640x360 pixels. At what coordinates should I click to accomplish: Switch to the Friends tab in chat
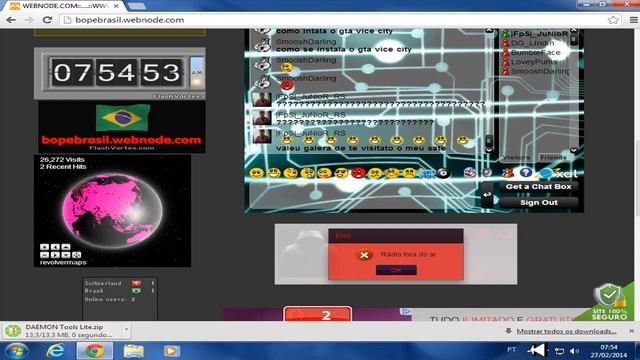point(553,157)
